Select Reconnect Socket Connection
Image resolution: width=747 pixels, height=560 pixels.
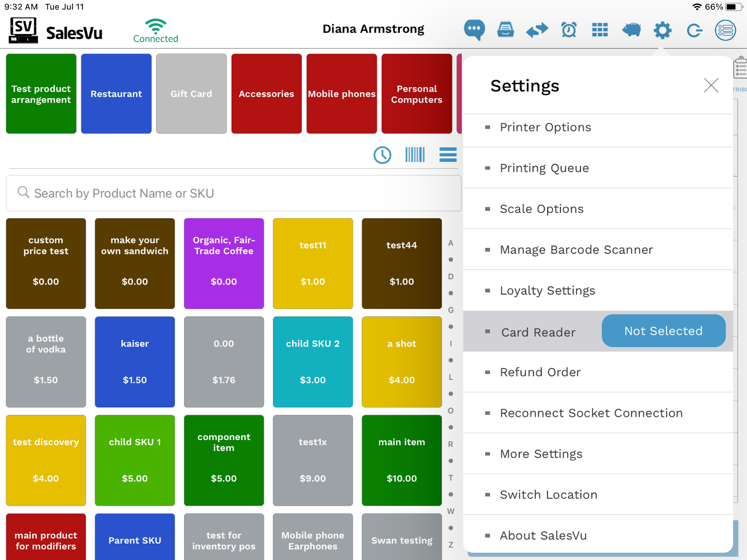(598, 413)
